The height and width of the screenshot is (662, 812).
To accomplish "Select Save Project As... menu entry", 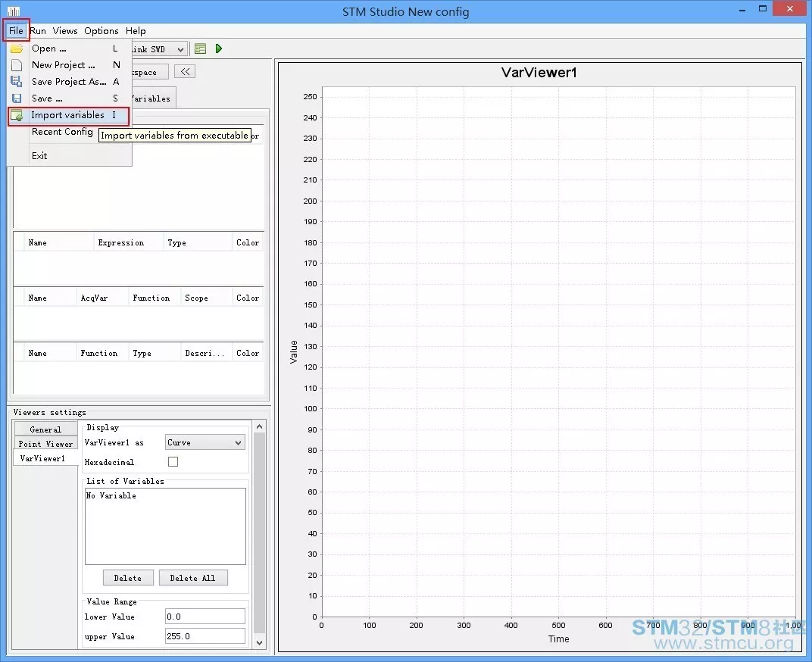I will click(70, 81).
